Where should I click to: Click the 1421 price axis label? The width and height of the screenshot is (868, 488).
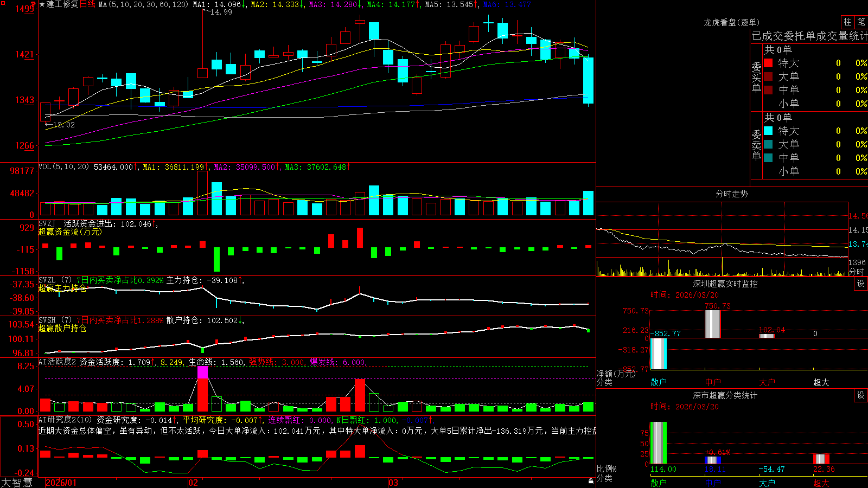24,54
